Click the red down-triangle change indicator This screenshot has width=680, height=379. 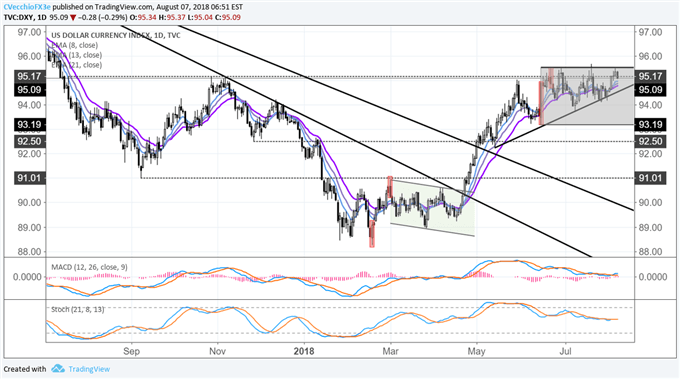(x=73, y=18)
